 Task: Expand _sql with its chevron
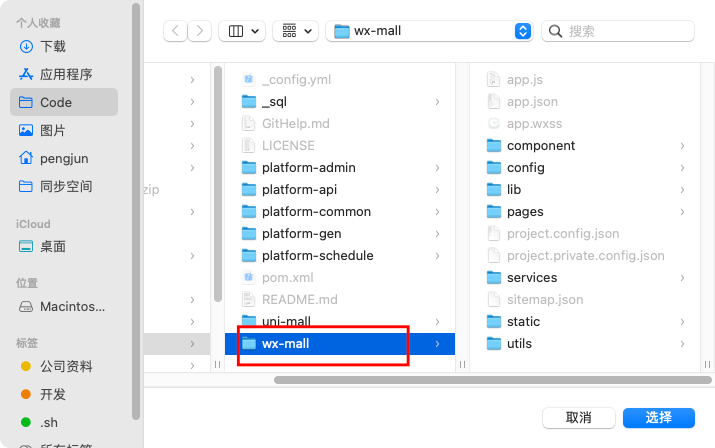pos(437,102)
